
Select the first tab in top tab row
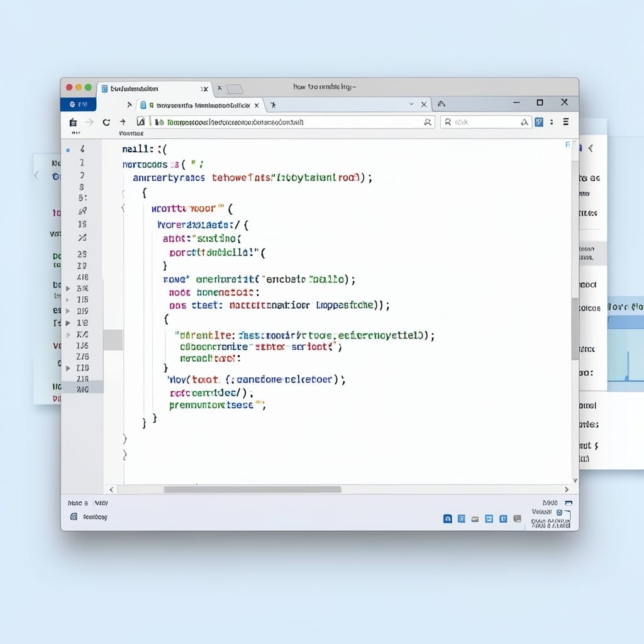tap(154, 88)
